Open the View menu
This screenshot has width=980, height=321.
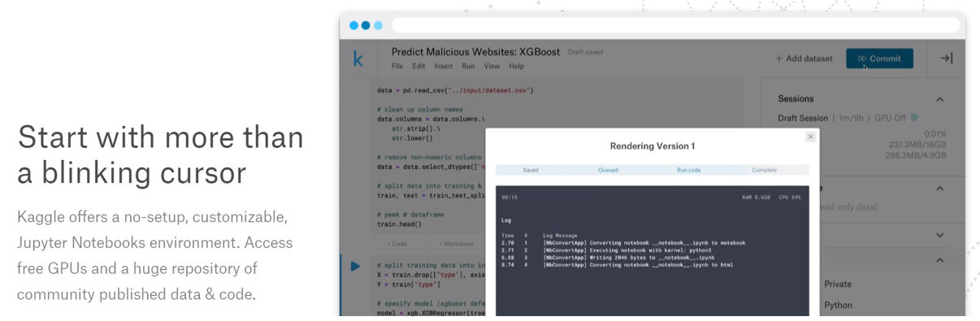492,66
